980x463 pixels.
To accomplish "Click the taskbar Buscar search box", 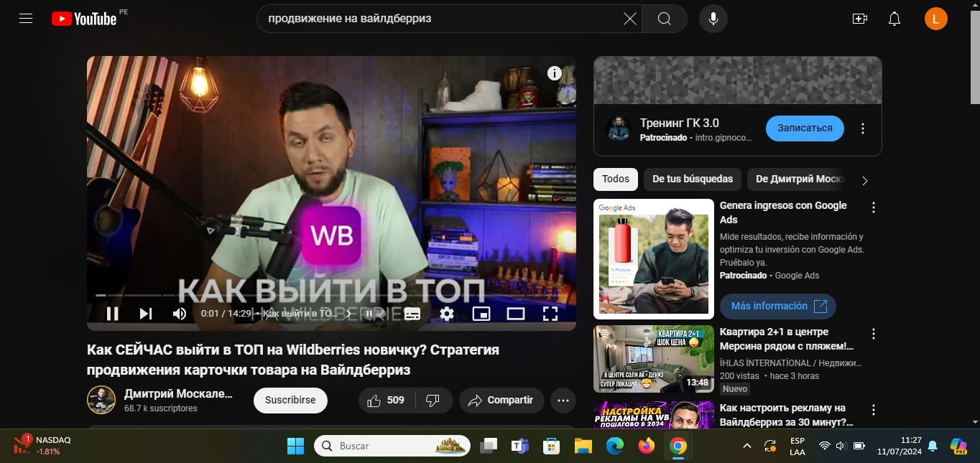I will click(392, 446).
